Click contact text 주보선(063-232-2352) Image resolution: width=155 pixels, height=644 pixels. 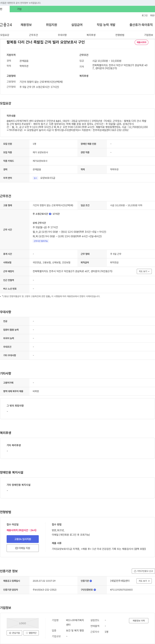(x=45, y=589)
